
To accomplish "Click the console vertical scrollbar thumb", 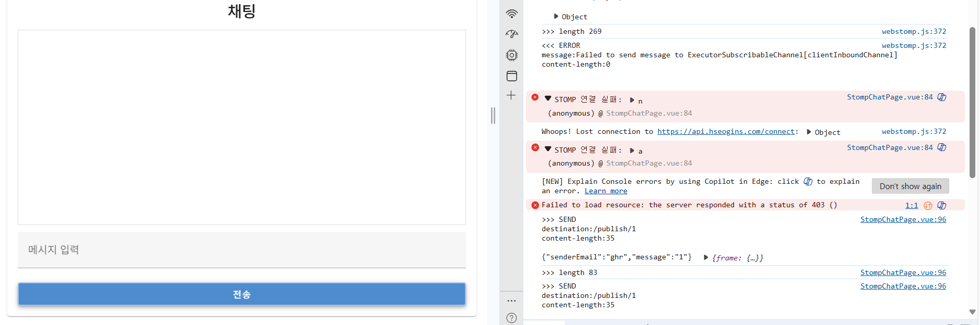I will coord(972,103).
